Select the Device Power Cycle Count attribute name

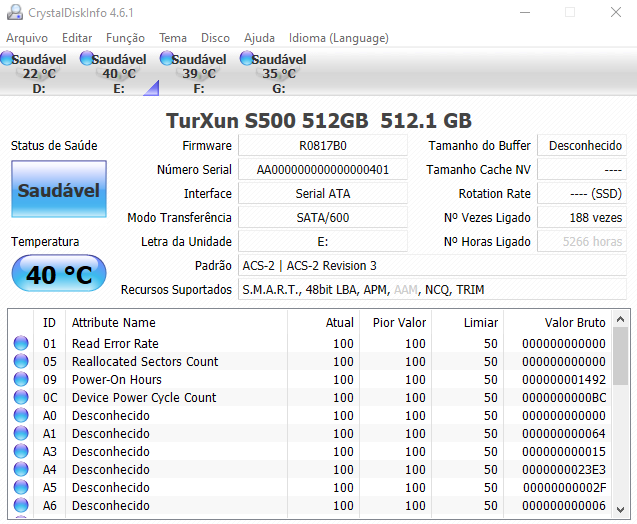click(x=144, y=398)
